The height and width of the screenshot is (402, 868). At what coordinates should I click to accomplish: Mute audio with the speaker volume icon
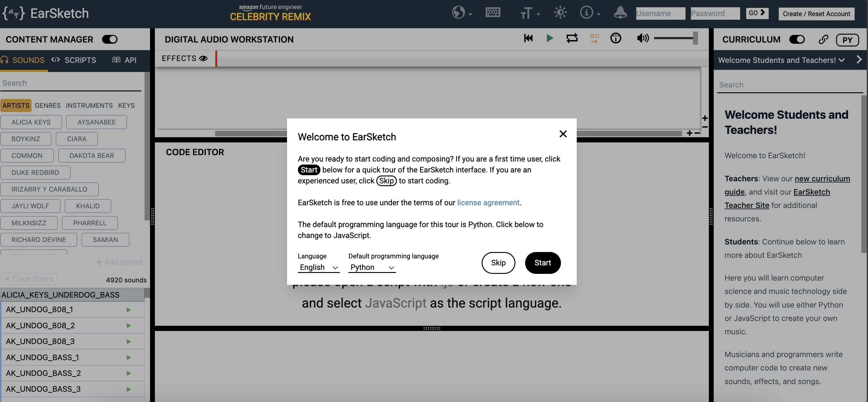pos(643,39)
